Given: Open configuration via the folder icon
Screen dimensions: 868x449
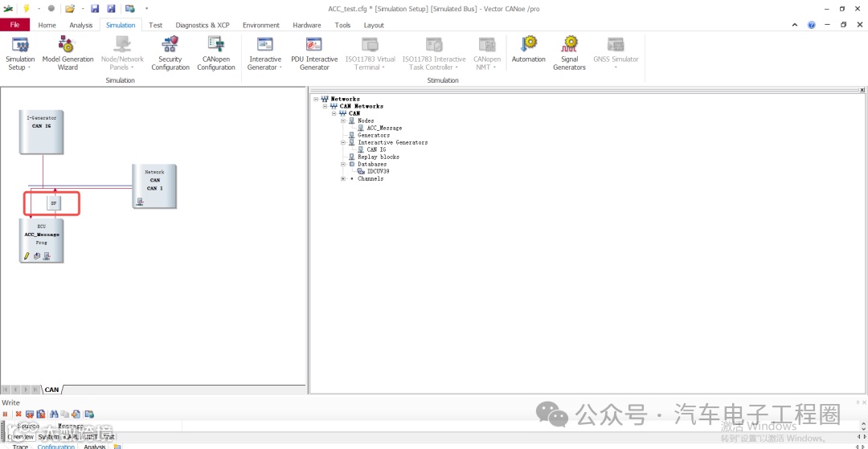Looking at the screenshot, I should (x=70, y=8).
